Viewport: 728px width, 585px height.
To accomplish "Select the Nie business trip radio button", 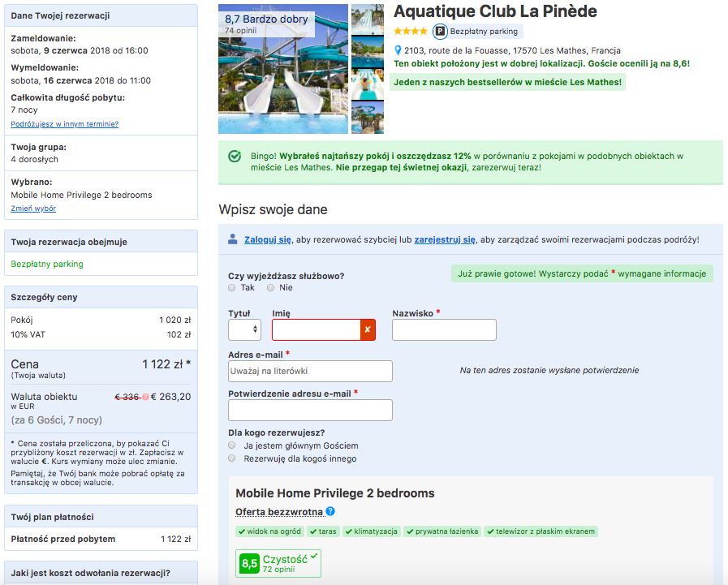I will click(x=271, y=288).
